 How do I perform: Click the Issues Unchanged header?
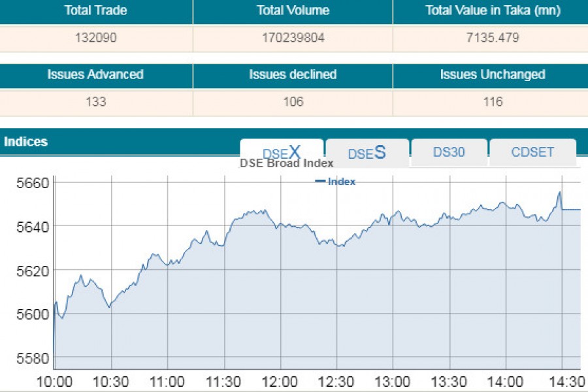tap(493, 74)
